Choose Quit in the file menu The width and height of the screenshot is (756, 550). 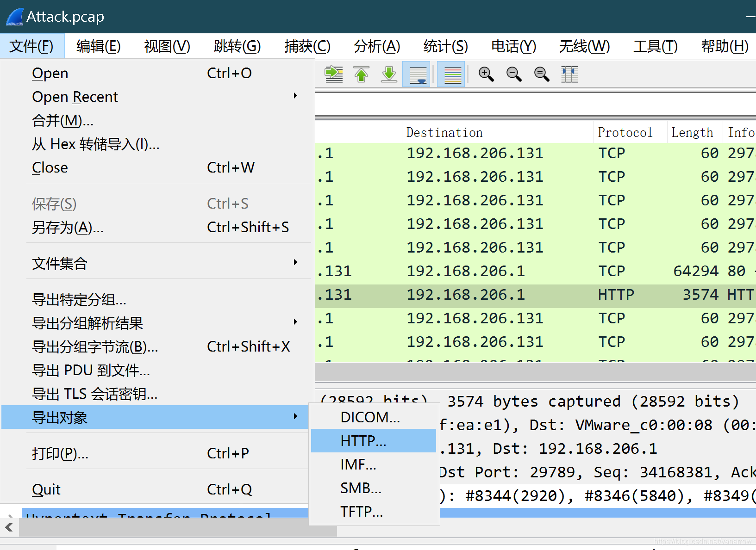click(155, 489)
